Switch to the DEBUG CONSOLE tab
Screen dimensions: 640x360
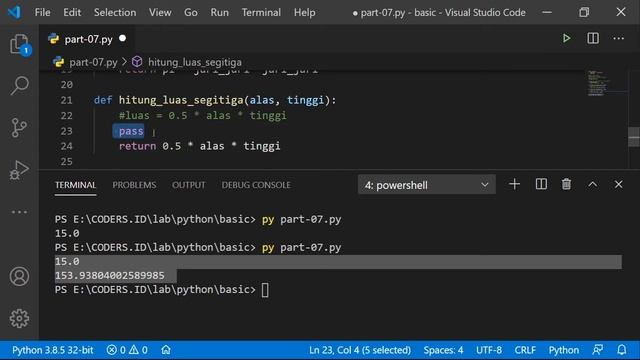coord(256,185)
